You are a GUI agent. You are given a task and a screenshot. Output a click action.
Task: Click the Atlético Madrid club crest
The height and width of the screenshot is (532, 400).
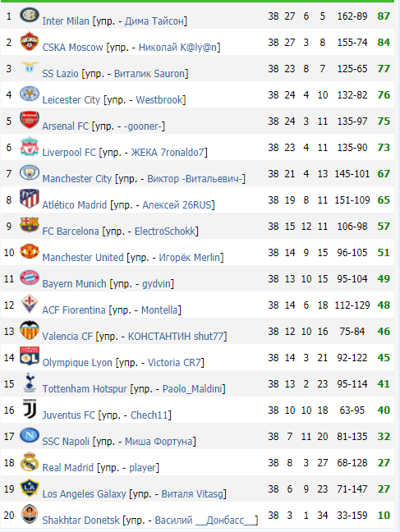tap(30, 199)
